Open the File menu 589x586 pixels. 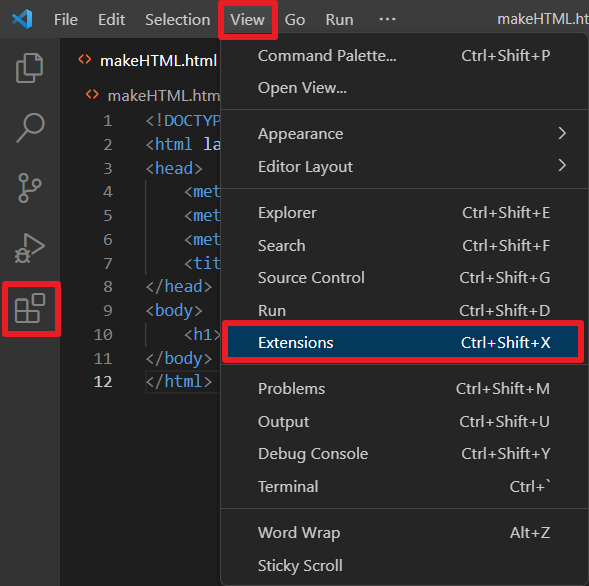[66, 20]
